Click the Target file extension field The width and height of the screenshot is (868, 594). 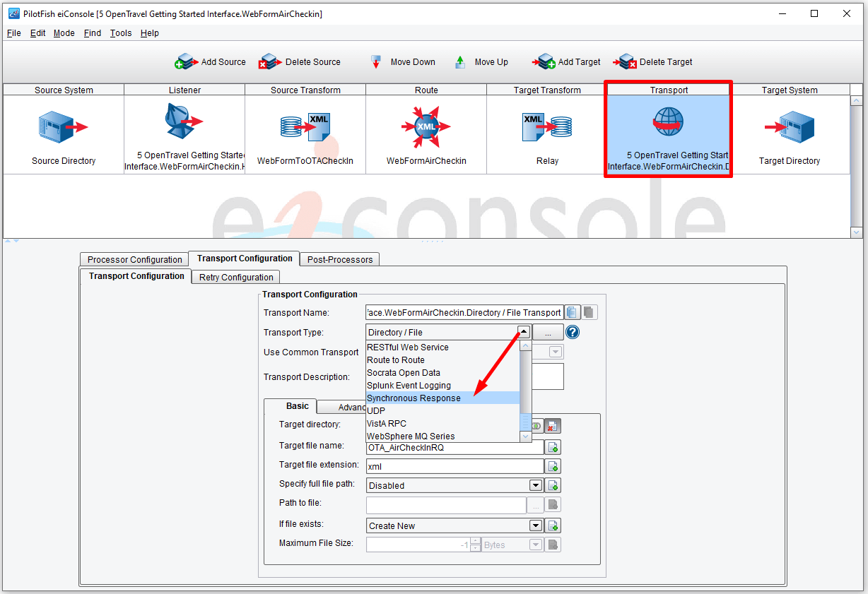coord(455,466)
